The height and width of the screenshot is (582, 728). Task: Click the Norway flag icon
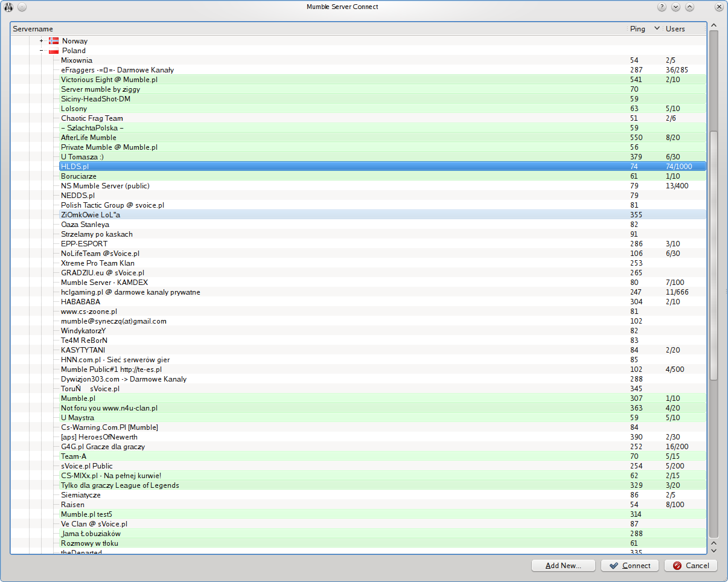coord(53,41)
